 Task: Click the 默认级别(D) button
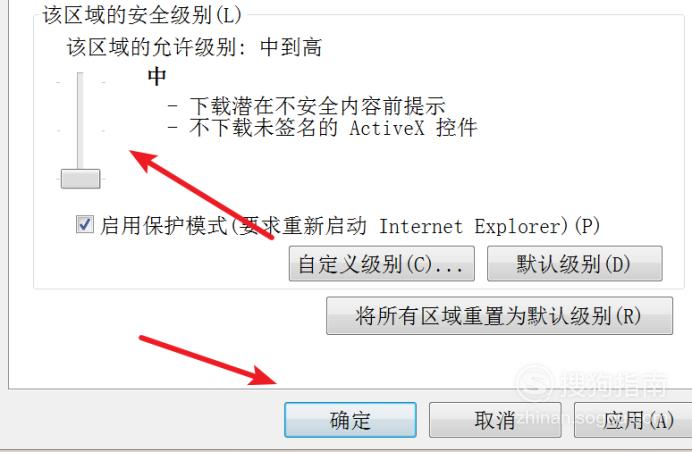(575, 264)
